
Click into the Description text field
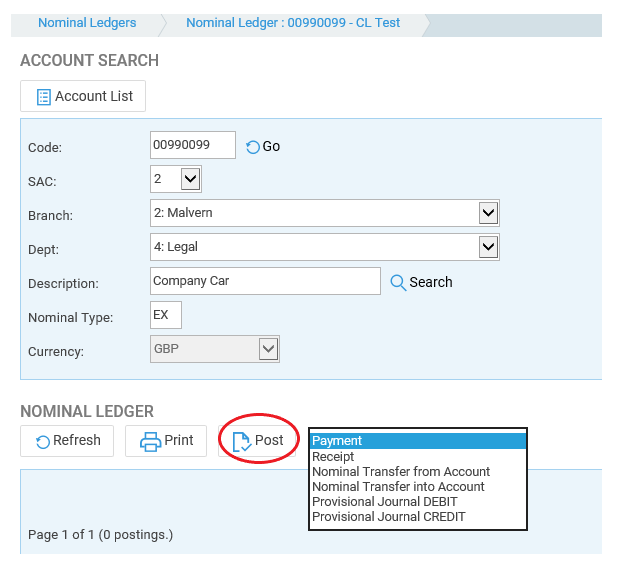click(x=265, y=281)
